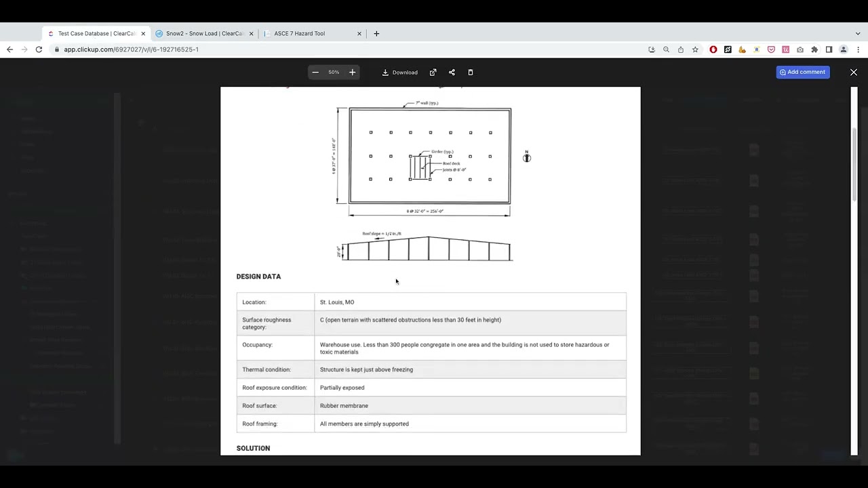Close the Test Case Database tab

click(143, 33)
